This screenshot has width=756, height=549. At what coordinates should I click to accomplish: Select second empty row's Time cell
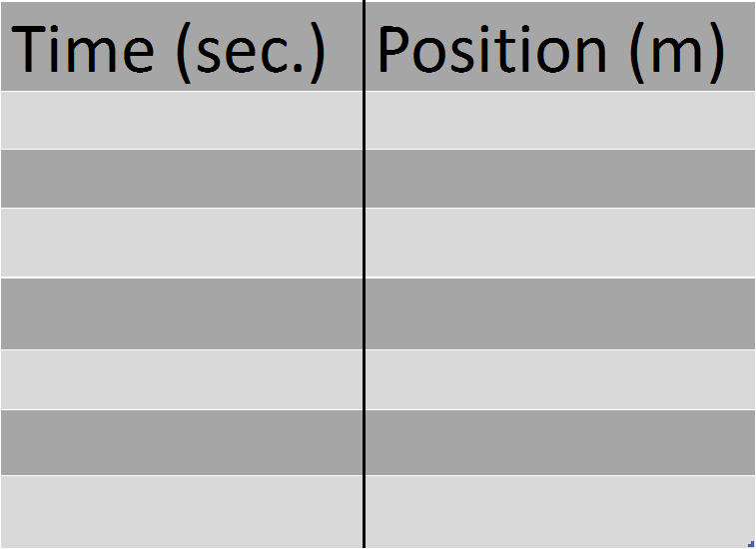181,179
